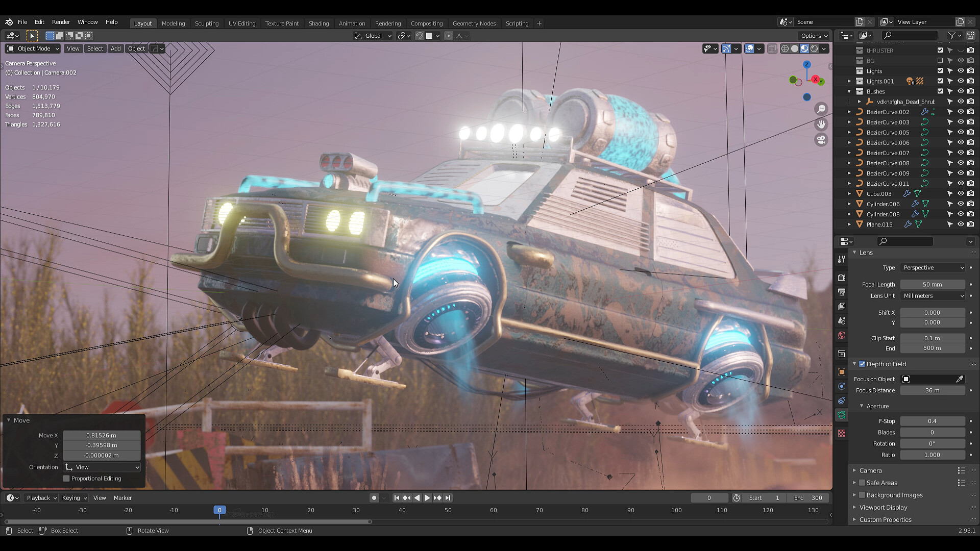Open the Render properties tab icon
The width and height of the screenshot is (980, 551).
[842, 278]
